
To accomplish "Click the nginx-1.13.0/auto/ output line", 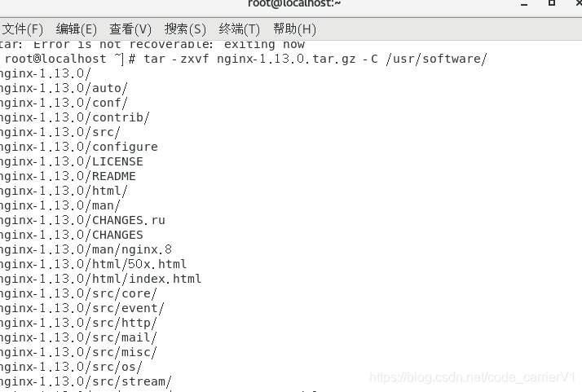I will 64,88.
